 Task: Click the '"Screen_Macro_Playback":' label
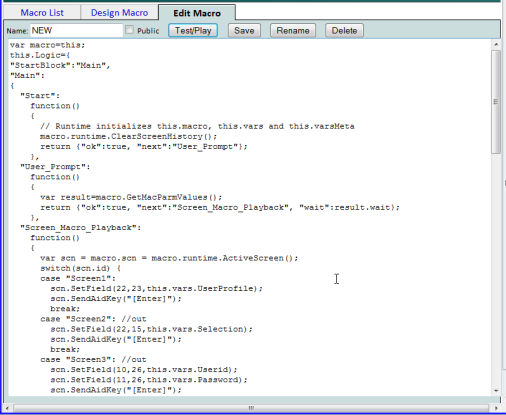click(x=81, y=228)
